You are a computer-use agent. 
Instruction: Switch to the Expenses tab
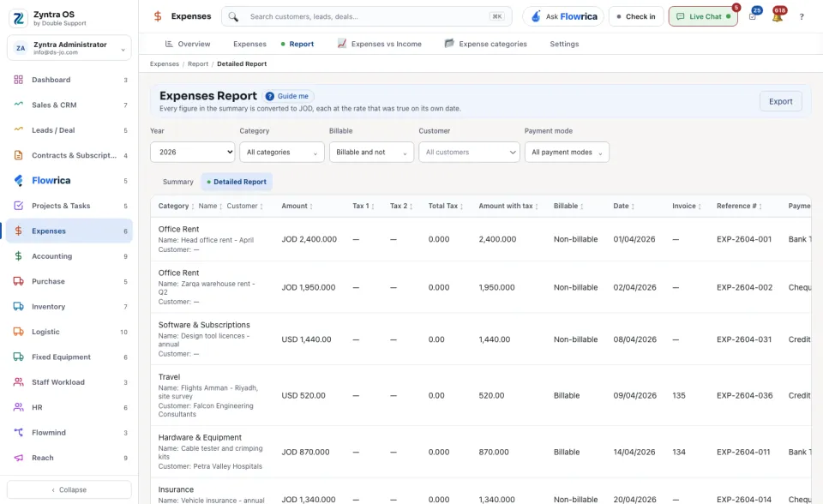point(249,44)
